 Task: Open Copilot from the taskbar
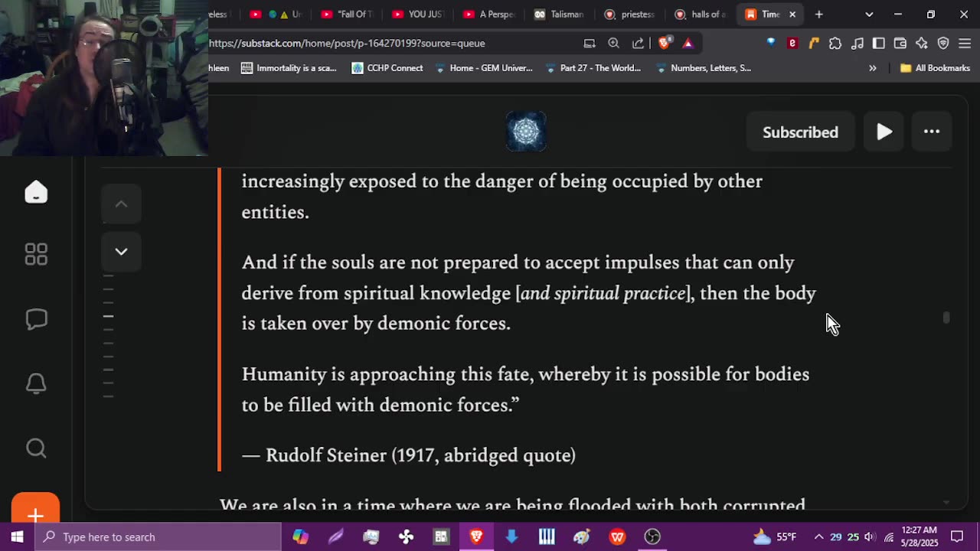coord(300,536)
